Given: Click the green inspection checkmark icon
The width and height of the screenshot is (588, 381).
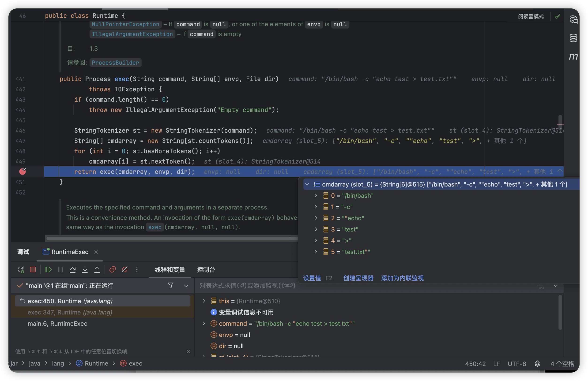Looking at the screenshot, I should coord(557,17).
